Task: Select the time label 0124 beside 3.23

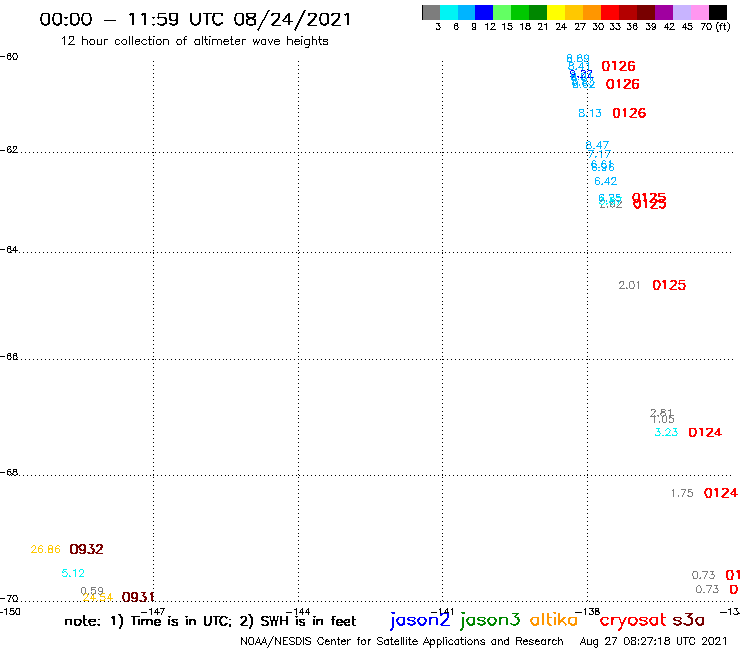Action: 705,432
